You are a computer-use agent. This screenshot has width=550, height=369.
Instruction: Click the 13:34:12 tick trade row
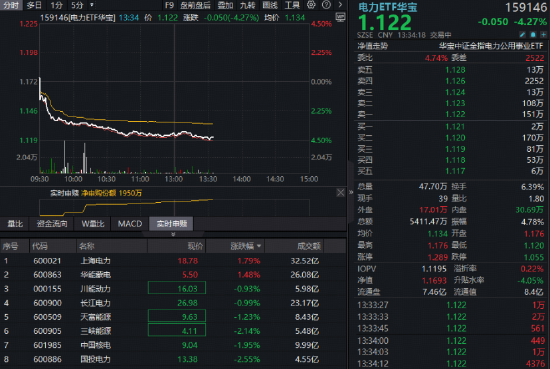coord(451,364)
